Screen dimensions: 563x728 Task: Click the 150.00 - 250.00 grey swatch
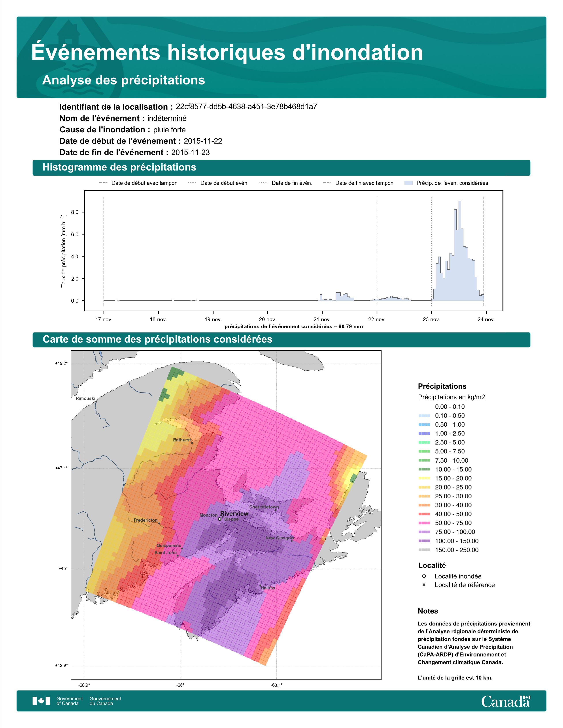click(x=424, y=550)
